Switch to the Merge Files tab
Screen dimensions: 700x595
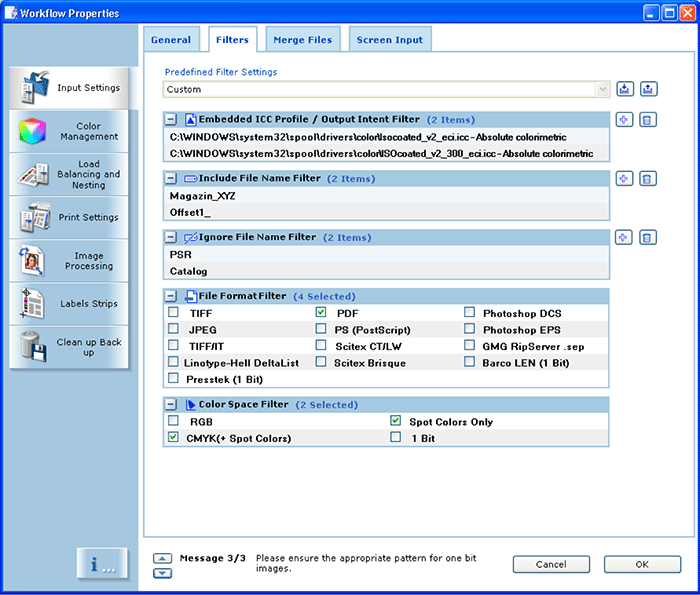coord(302,40)
